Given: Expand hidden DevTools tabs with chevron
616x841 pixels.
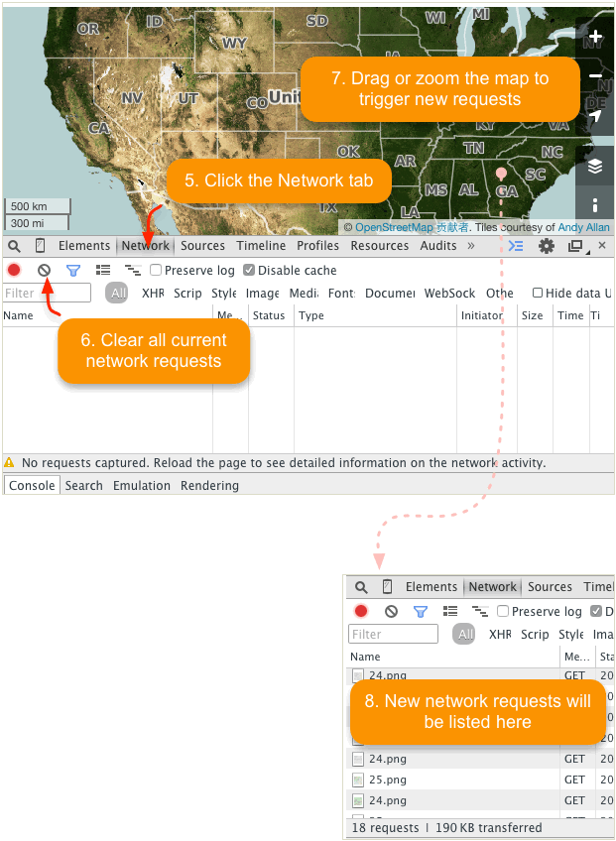Looking at the screenshot, I should click(x=471, y=246).
